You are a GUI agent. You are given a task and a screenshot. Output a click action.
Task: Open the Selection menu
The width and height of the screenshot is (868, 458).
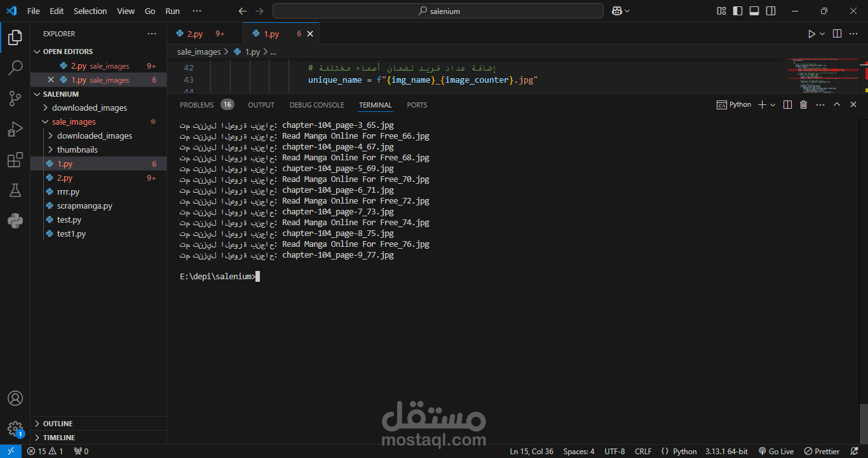tap(90, 10)
